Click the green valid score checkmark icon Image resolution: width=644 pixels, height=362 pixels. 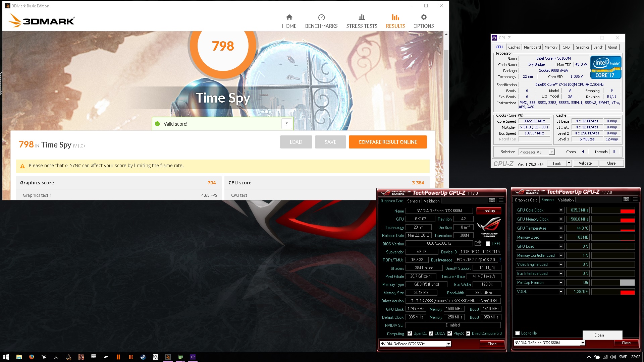[x=157, y=124]
